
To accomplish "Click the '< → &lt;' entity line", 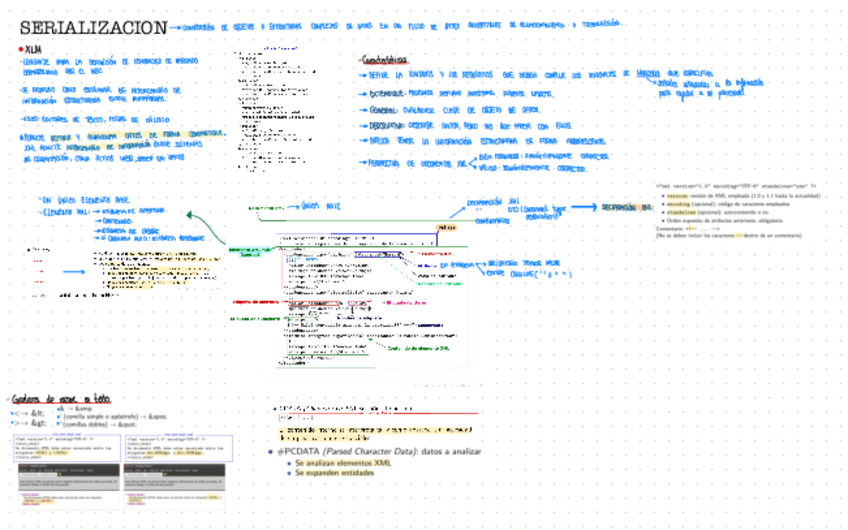I will coord(29,413).
